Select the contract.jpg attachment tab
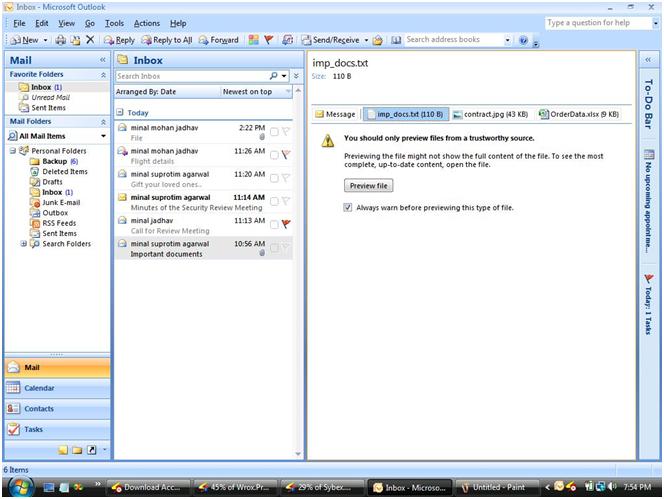Image resolution: width=664 pixels, height=499 pixels. [x=490, y=114]
